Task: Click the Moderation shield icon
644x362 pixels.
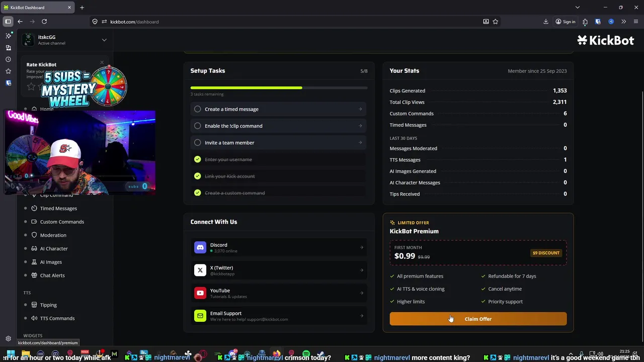Action: tap(34, 235)
